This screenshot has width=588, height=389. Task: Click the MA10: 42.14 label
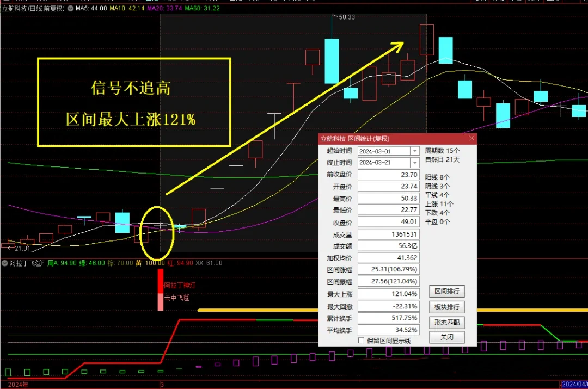[x=127, y=8]
